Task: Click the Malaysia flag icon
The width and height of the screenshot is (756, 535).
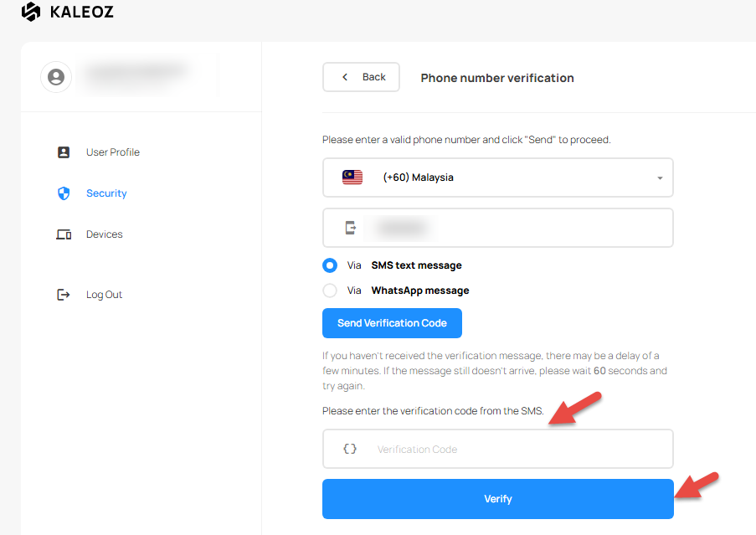Action: point(352,177)
